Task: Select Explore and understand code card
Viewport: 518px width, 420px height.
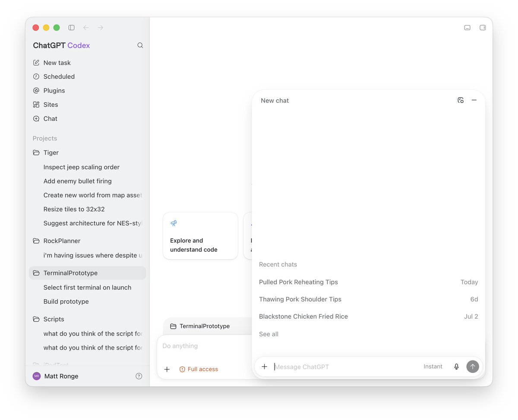Action: 200,236
